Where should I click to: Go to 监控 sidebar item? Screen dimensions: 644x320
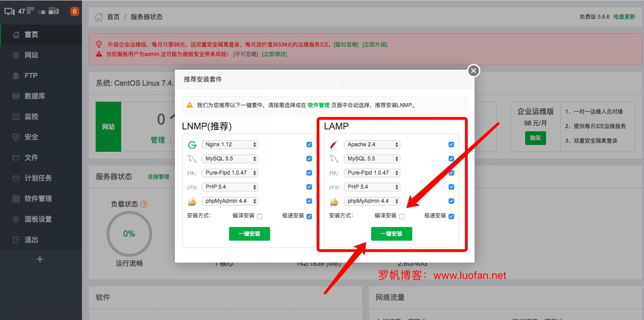click(41, 117)
